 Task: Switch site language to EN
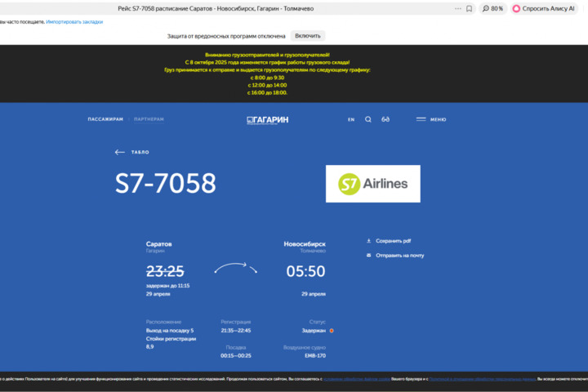pyautogui.click(x=351, y=119)
